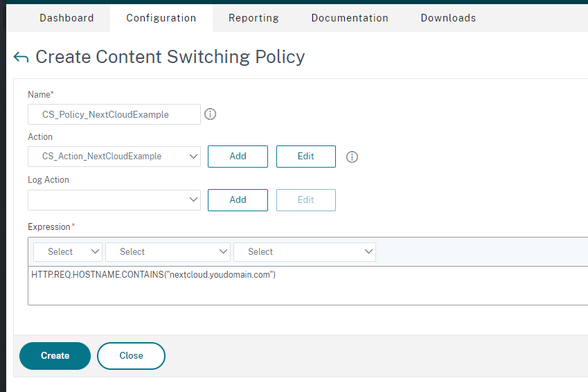Click Edit button next to Log Action
The image size is (588, 392).
(x=306, y=200)
